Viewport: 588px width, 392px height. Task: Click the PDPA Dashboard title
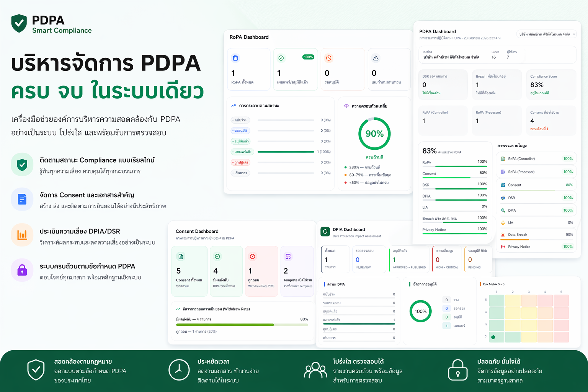(x=438, y=32)
